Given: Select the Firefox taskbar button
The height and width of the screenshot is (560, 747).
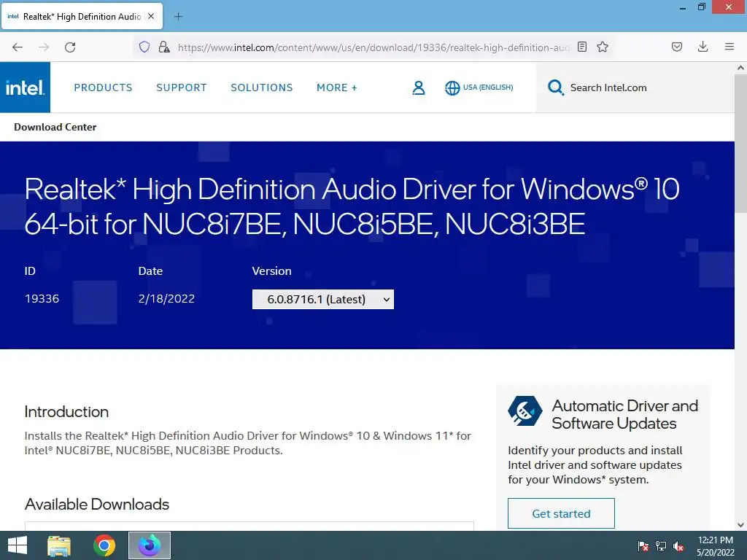Looking at the screenshot, I should point(150,545).
